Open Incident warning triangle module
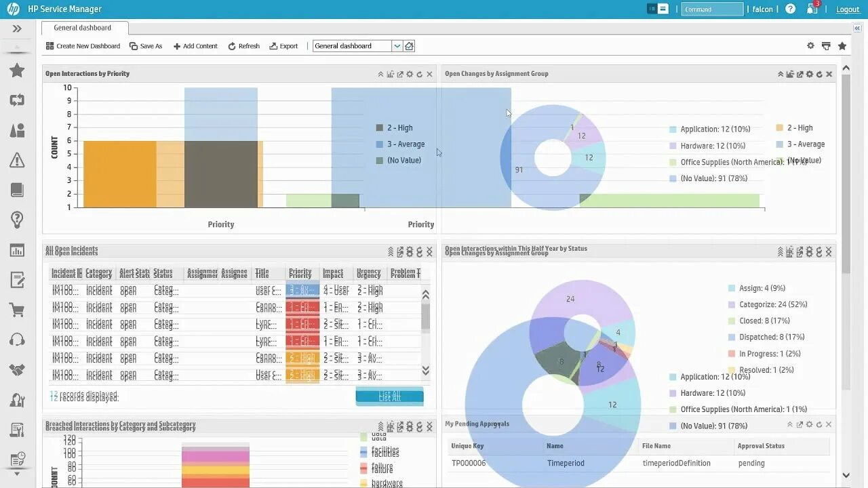This screenshot has height=488, width=868. (17, 160)
